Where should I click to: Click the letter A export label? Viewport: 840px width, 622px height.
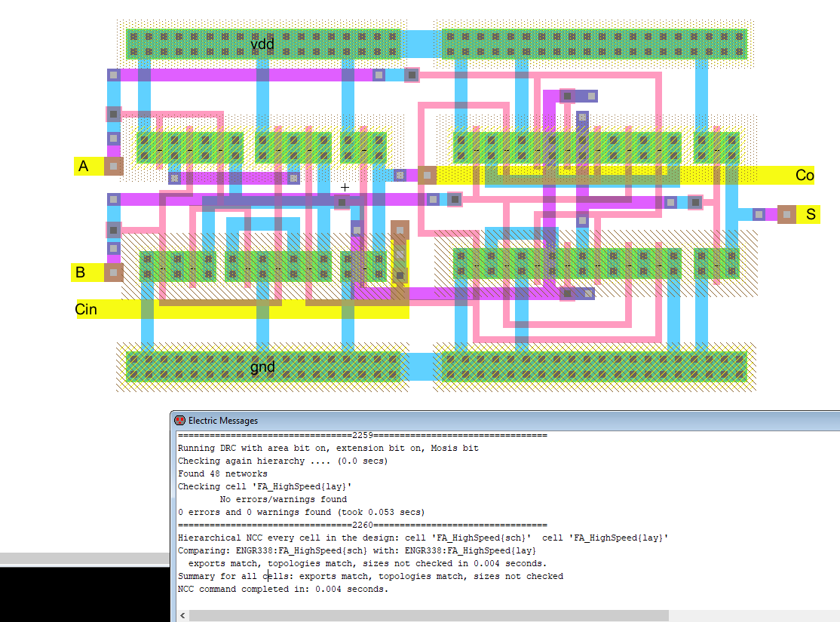[x=84, y=167]
